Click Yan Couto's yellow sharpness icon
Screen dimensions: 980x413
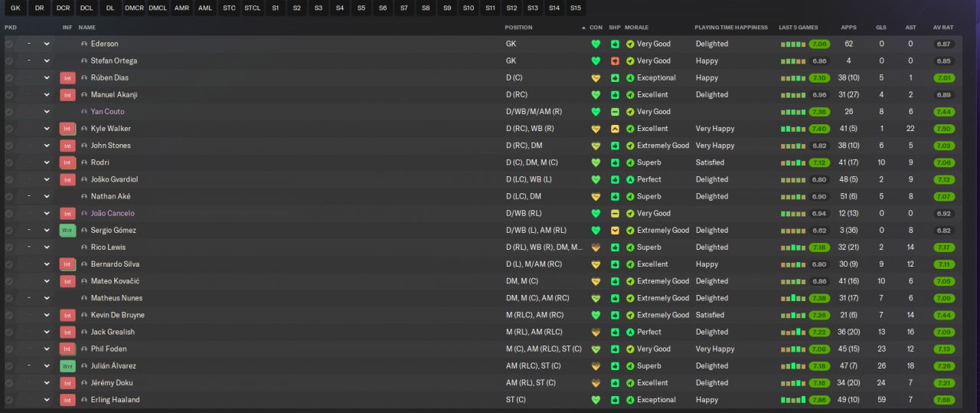pos(615,112)
